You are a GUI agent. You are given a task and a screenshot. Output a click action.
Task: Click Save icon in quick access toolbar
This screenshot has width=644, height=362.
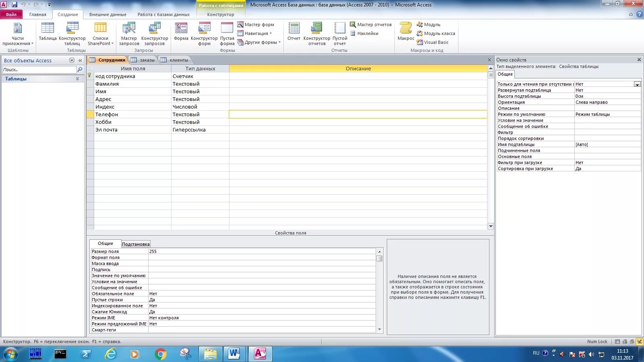(x=14, y=4)
